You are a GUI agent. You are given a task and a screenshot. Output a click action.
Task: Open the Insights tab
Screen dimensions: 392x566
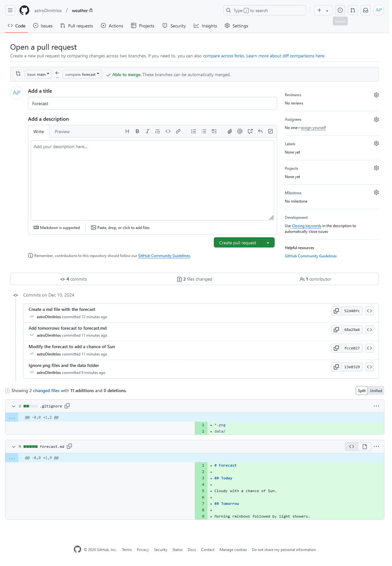tap(206, 26)
